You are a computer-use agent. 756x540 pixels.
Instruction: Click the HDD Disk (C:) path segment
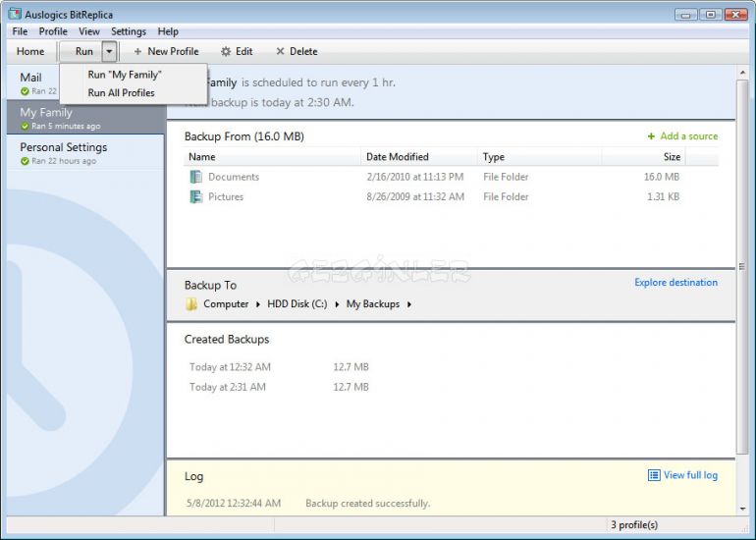click(x=297, y=304)
